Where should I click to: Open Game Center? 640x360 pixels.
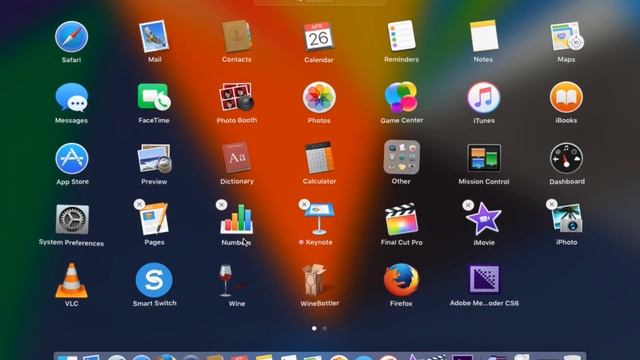point(401,97)
